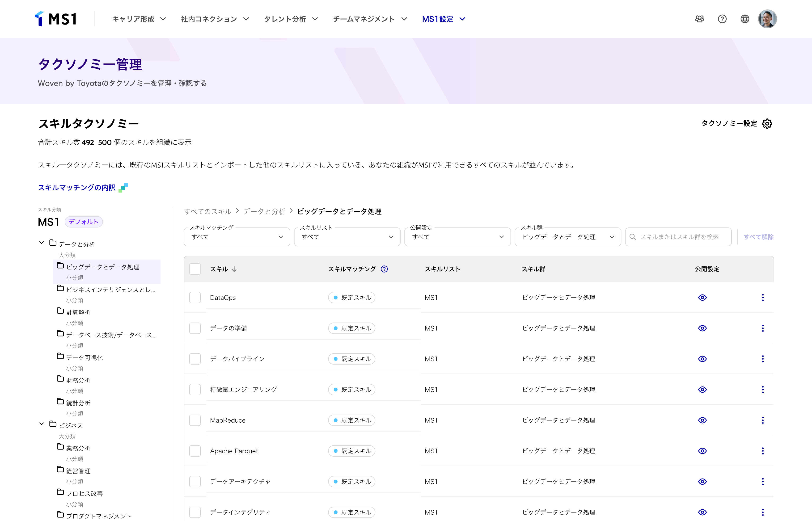Open the 社内コネクション menu
The width and height of the screenshot is (812, 521).
pos(215,19)
